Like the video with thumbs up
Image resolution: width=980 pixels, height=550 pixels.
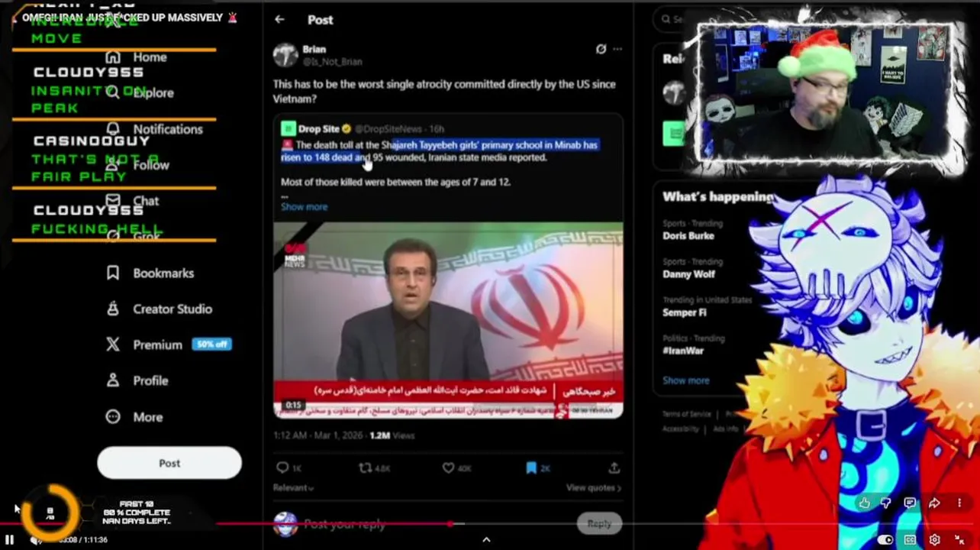(x=864, y=503)
